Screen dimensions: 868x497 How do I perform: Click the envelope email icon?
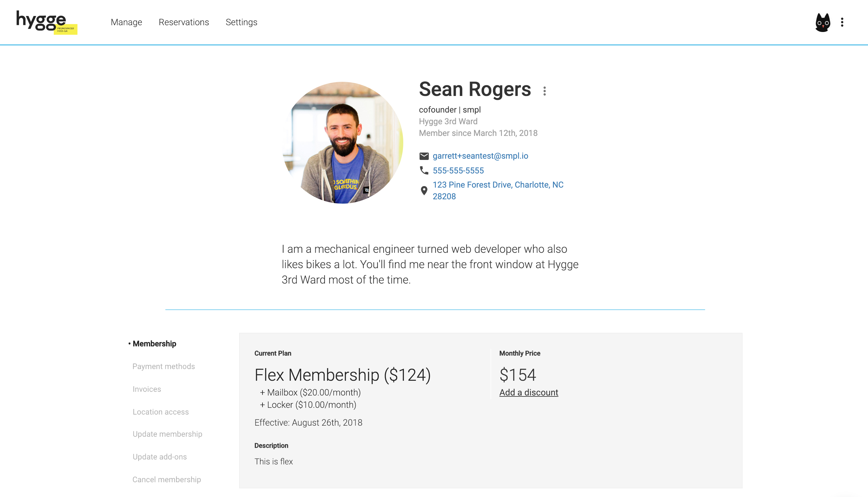[424, 156]
